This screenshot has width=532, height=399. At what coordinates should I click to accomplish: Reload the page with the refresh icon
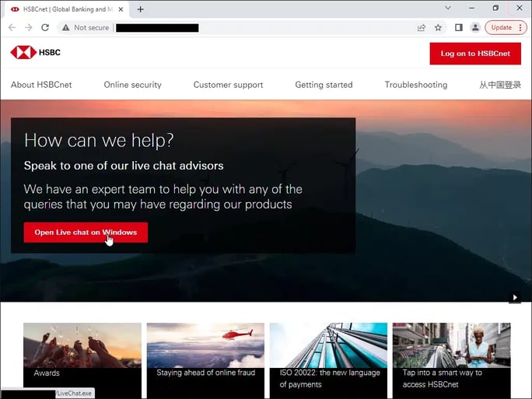click(x=45, y=27)
